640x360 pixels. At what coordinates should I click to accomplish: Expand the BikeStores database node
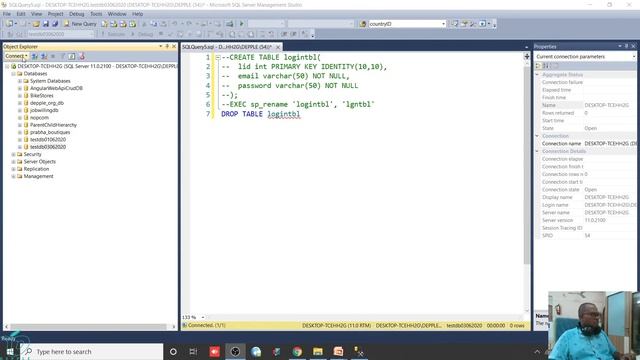[20, 96]
